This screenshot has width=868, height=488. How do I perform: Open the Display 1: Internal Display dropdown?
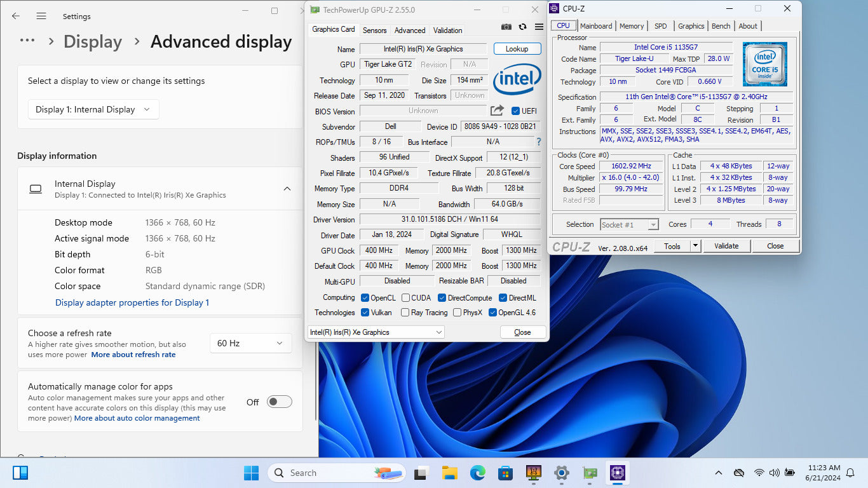tap(93, 109)
